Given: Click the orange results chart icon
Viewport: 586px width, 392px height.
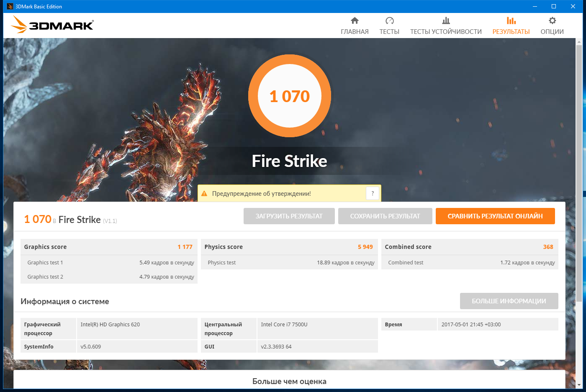Looking at the screenshot, I should (511, 20).
